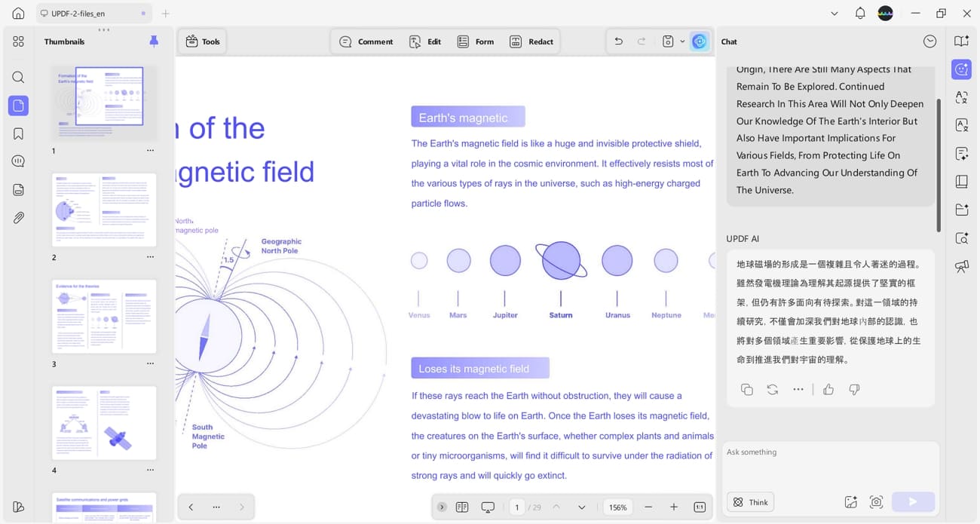Select page 2 thumbnail
The image size is (980, 524).
coord(104,210)
